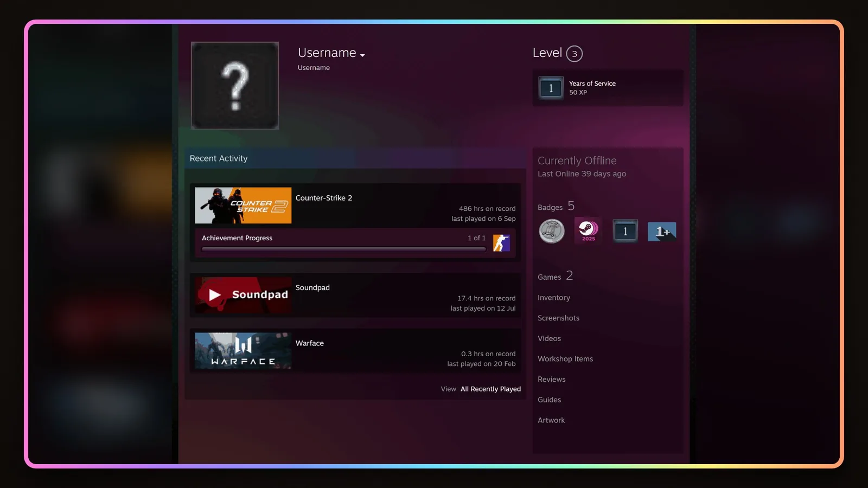Open the Steam 2025 badge
Screen dimensions: 868x488
pyautogui.click(x=588, y=231)
